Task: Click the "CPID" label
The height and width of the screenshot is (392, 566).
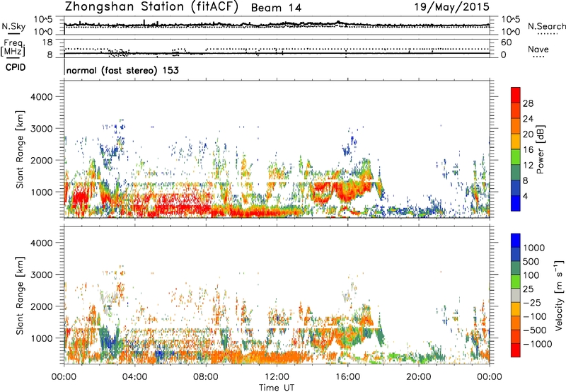Action: (16, 67)
